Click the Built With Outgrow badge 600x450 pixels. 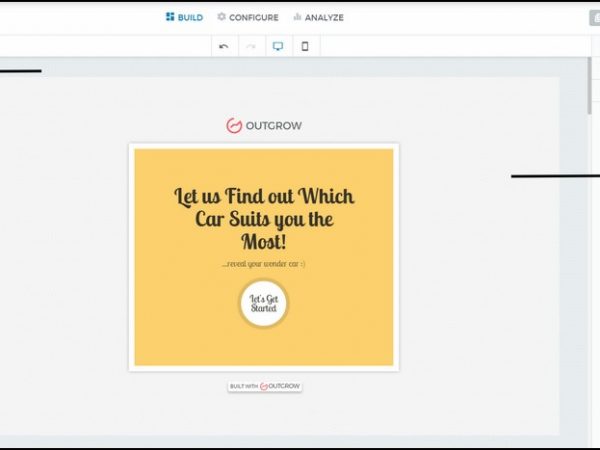click(x=264, y=386)
